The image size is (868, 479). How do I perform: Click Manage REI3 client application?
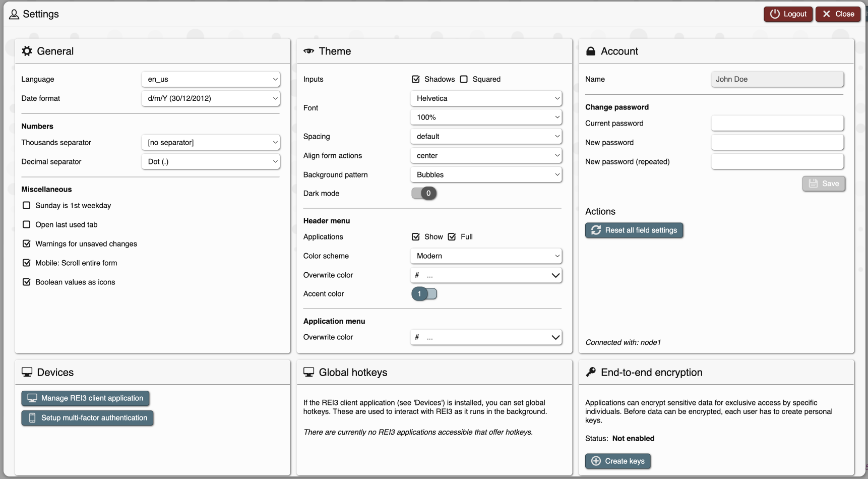85,398
